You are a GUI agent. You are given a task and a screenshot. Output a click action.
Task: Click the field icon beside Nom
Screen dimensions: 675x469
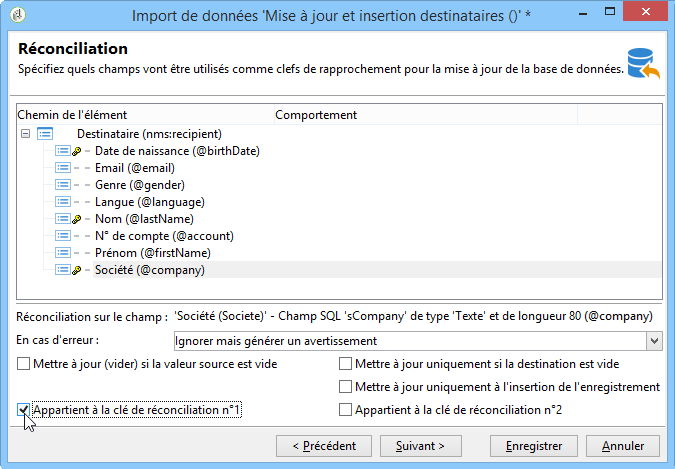[x=62, y=218]
